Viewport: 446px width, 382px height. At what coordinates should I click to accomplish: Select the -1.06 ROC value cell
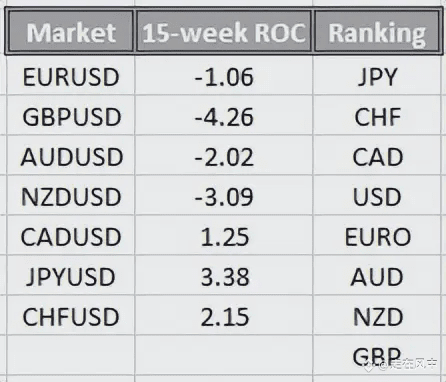pos(224,76)
